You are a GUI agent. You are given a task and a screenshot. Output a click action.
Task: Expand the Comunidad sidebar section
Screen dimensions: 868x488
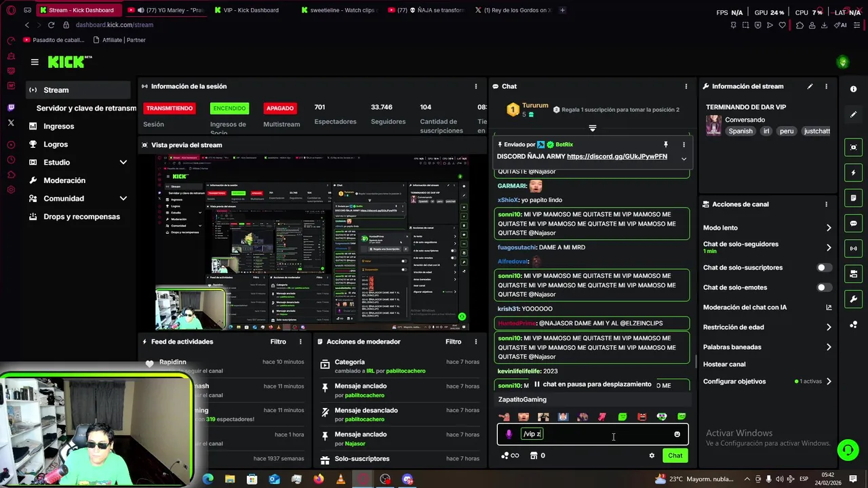point(123,199)
